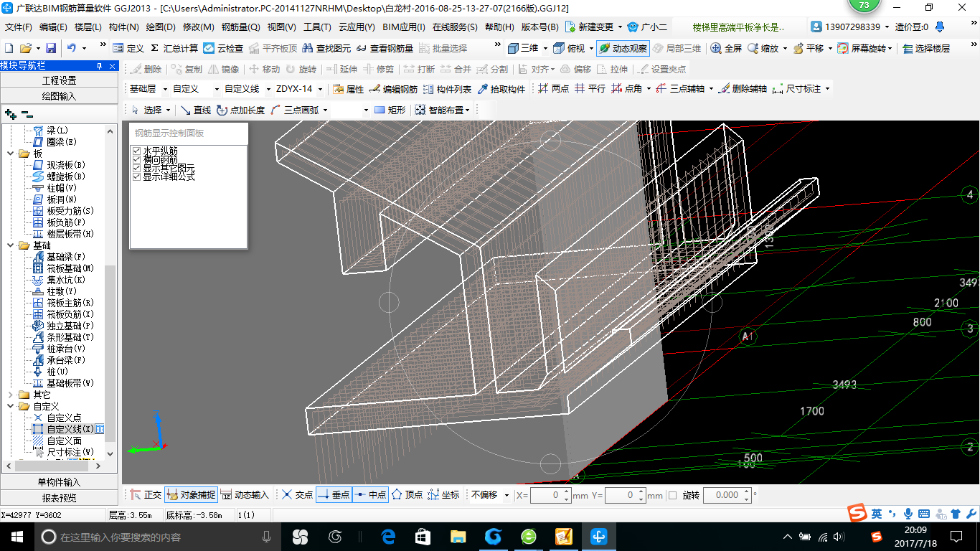Click 新建变更 new change button
The height and width of the screenshot is (551, 980).
click(590, 27)
